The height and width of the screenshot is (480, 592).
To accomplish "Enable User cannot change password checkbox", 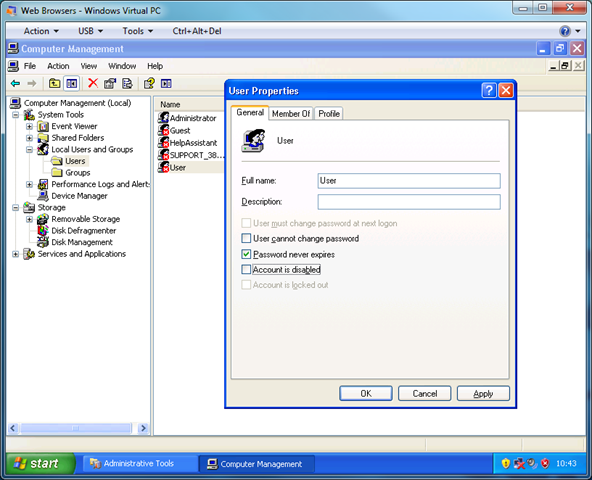I will coord(246,238).
